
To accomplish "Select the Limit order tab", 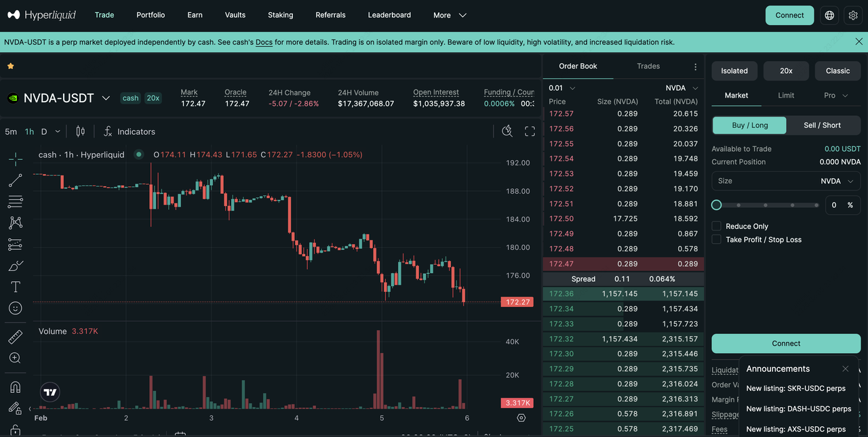I will coord(786,95).
